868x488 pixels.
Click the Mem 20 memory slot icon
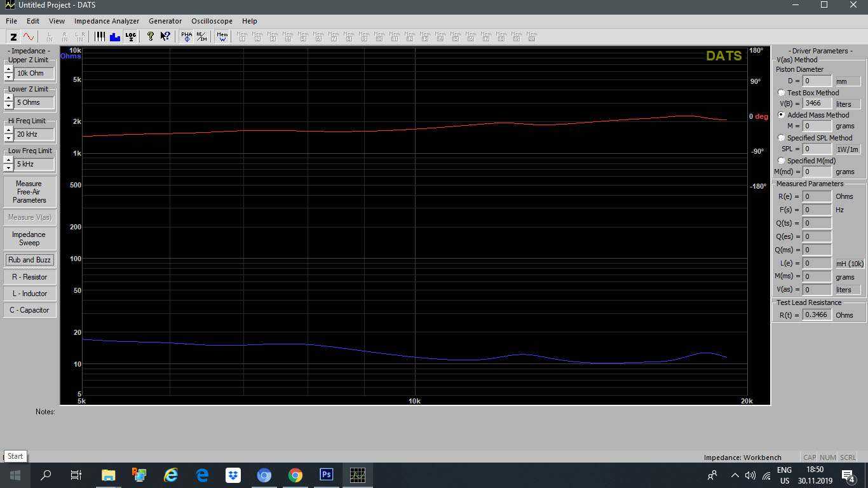pos(532,37)
